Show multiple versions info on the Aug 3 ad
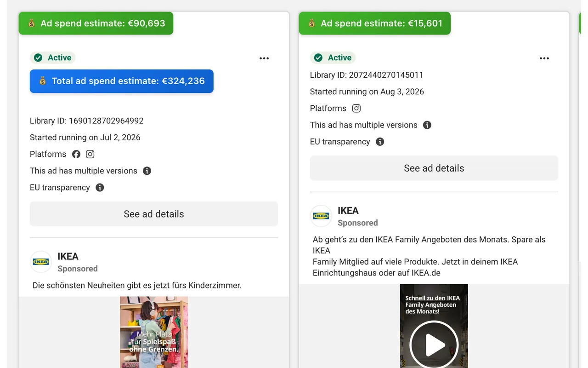The height and width of the screenshot is (368, 588). coord(427,125)
